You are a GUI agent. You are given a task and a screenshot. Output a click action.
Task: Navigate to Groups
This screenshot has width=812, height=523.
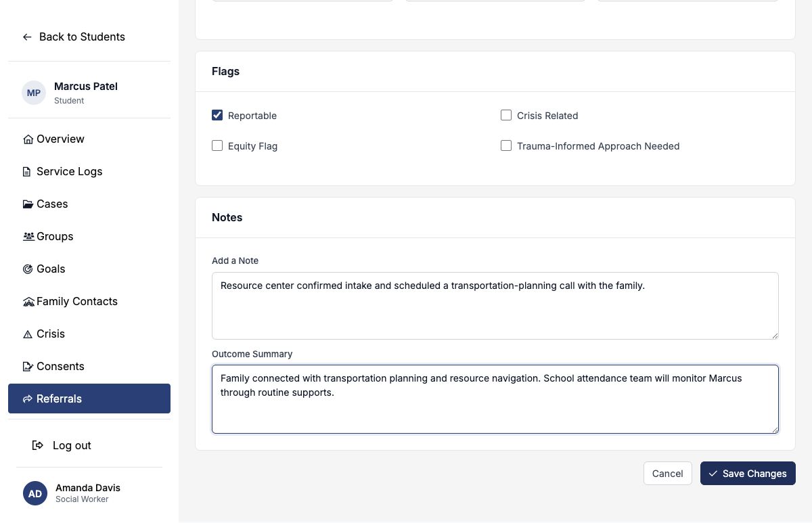pos(89,237)
